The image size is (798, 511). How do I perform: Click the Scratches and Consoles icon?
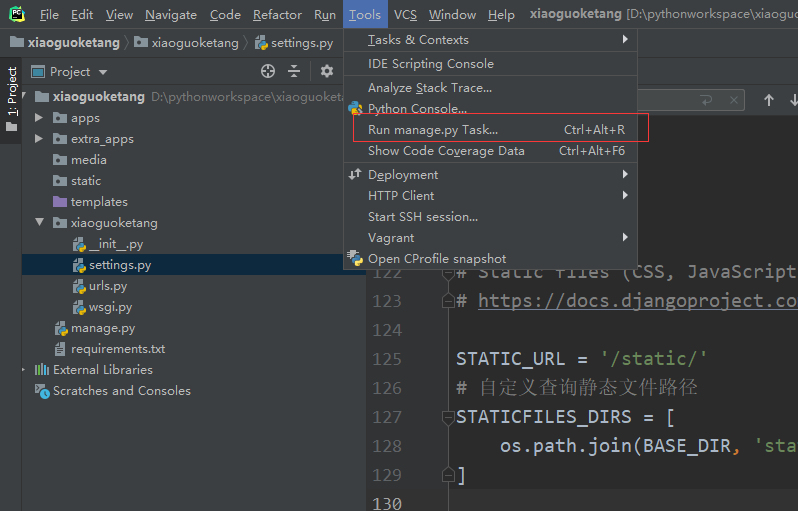coord(42,391)
